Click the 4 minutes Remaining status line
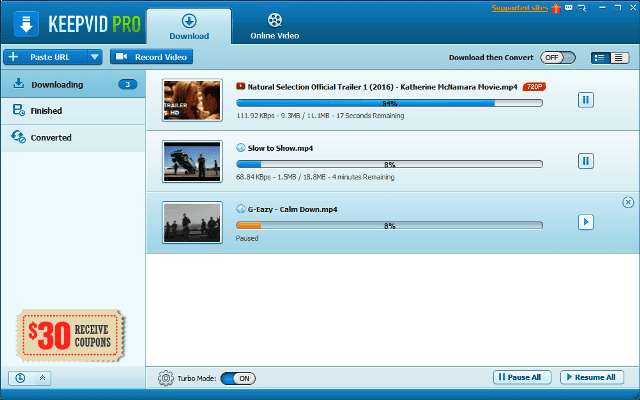The width and height of the screenshot is (640, 400). tap(315, 177)
